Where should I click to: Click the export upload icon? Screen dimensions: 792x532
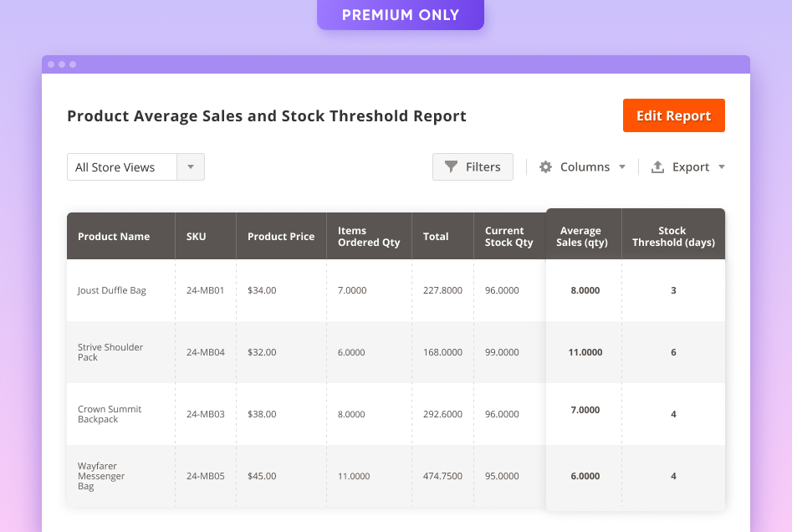tap(657, 166)
